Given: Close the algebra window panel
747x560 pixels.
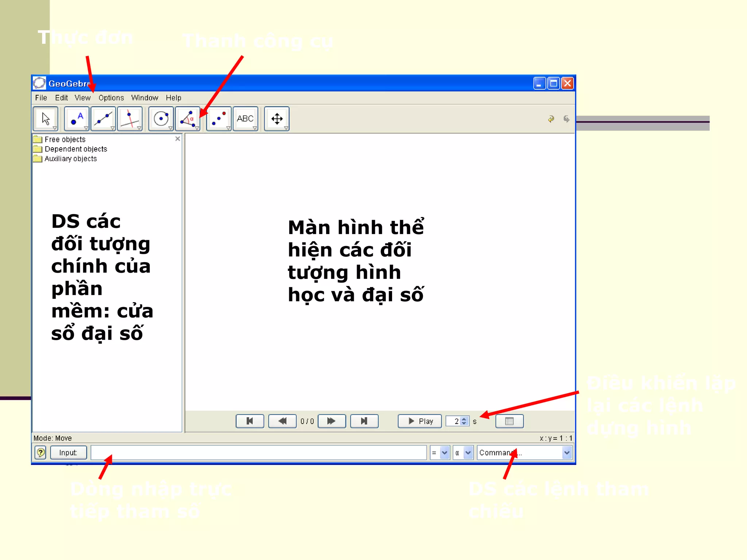Looking at the screenshot, I should coord(178,139).
